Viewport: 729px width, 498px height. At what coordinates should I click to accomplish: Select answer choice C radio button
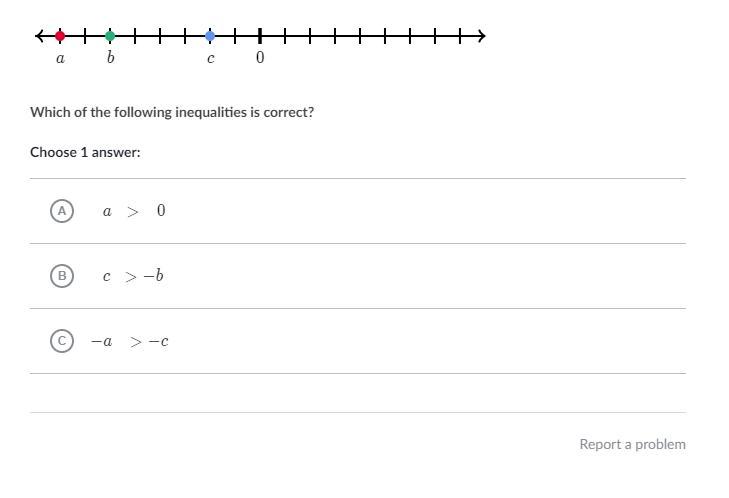[x=62, y=341]
